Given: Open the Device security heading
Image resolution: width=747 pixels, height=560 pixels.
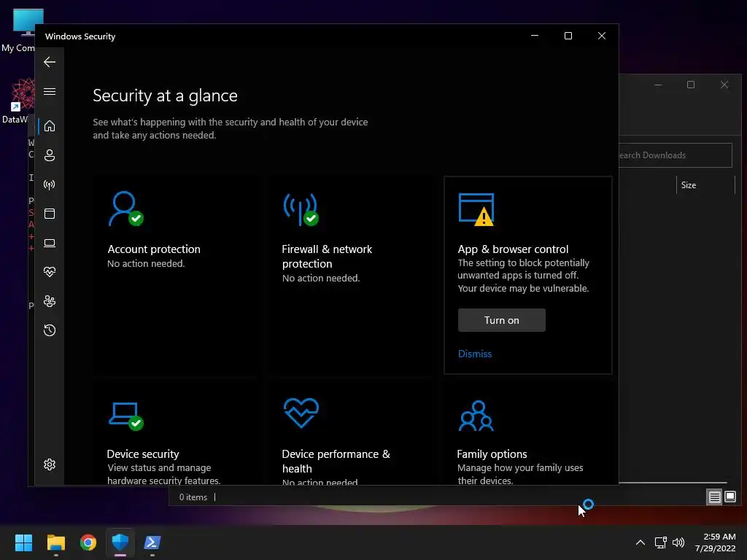Looking at the screenshot, I should click(x=143, y=454).
